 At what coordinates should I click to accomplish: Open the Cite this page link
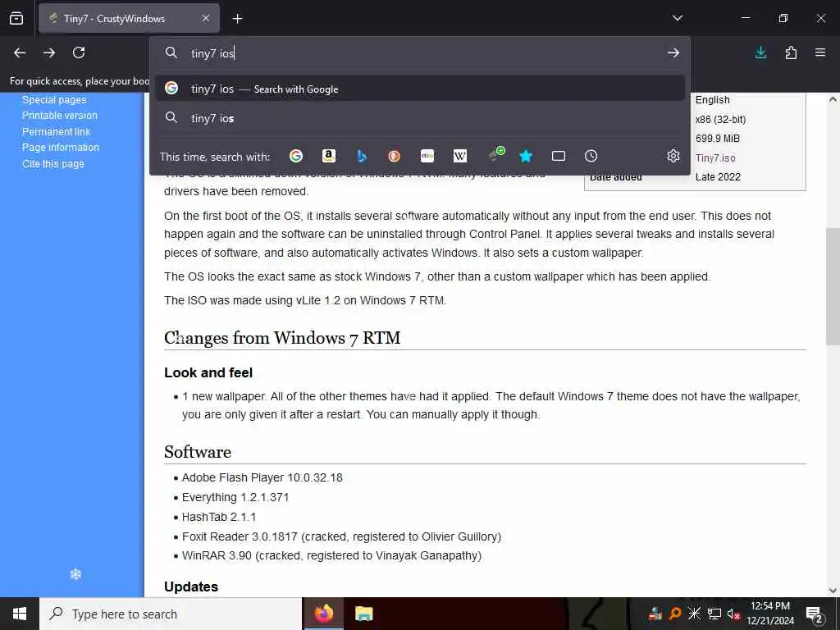click(53, 163)
